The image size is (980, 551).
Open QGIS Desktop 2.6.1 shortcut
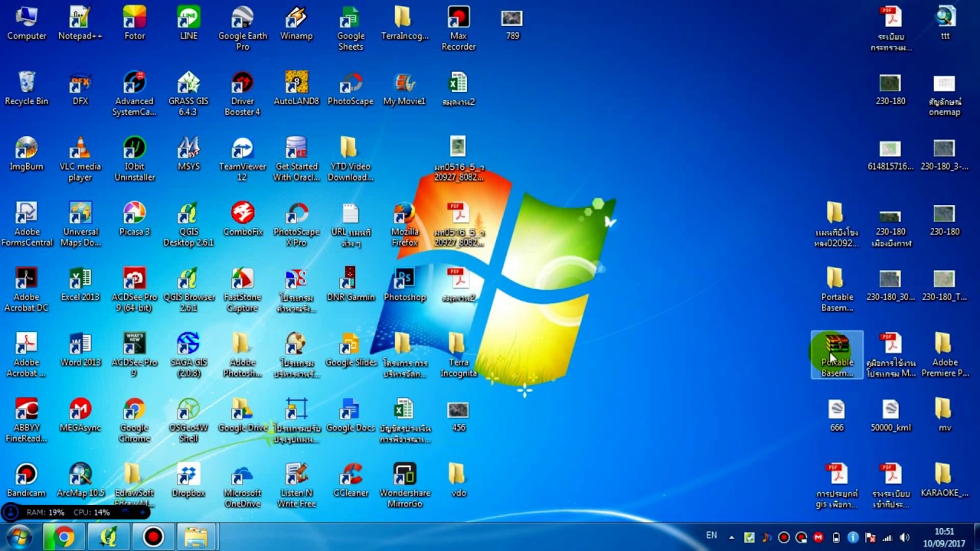[188, 224]
